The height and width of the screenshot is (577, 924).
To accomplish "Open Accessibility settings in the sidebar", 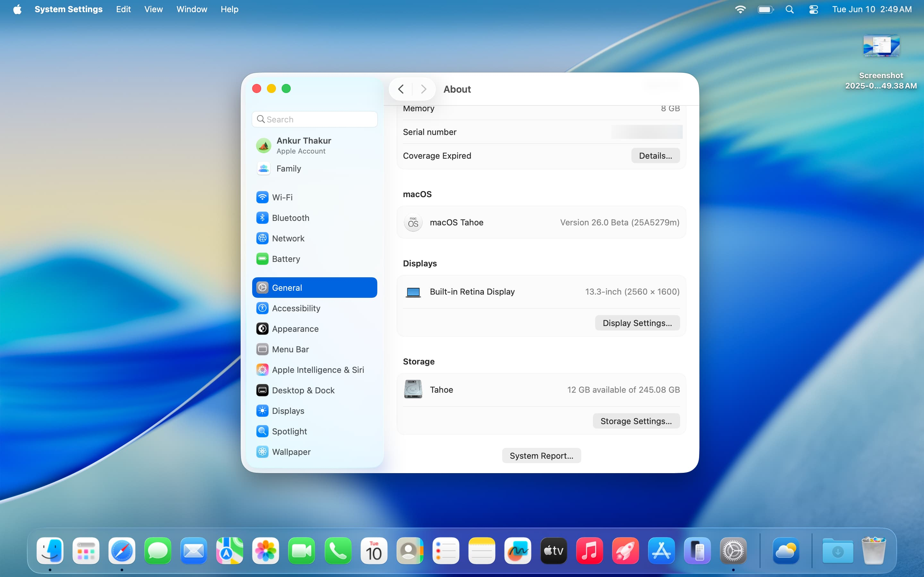I will tap(296, 308).
